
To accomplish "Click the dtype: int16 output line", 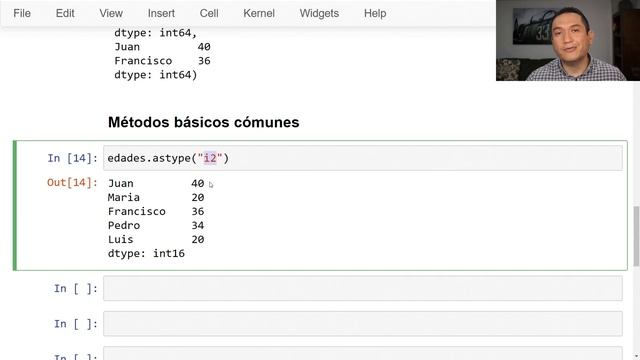I will [146, 253].
